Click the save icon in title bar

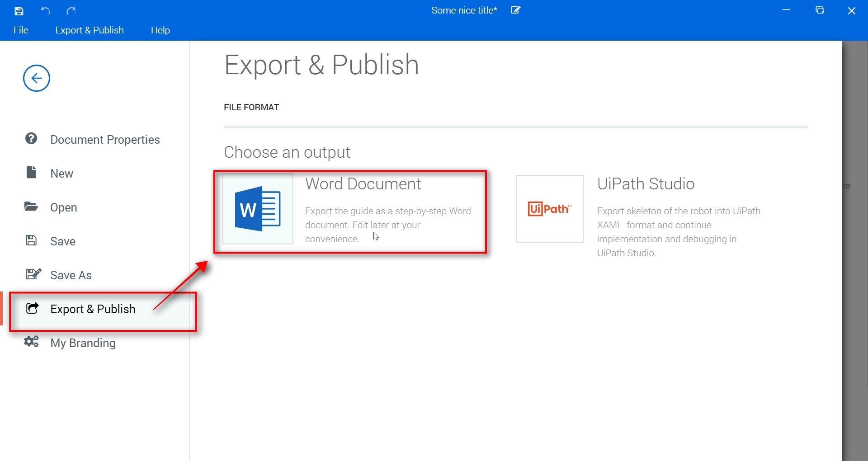click(19, 11)
